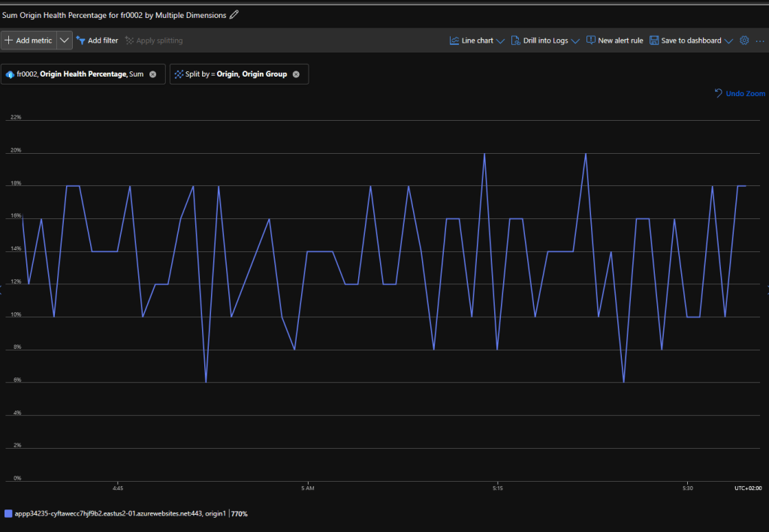Click the New alert rule icon
This screenshot has height=532, width=769.
click(x=591, y=41)
